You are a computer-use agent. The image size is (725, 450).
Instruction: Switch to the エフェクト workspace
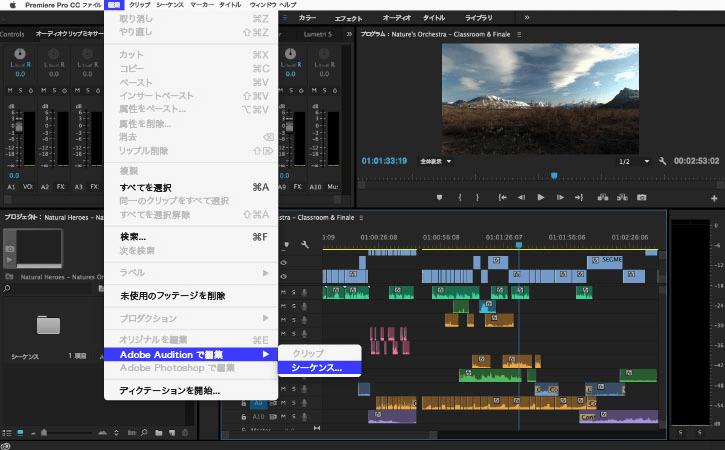coord(348,18)
